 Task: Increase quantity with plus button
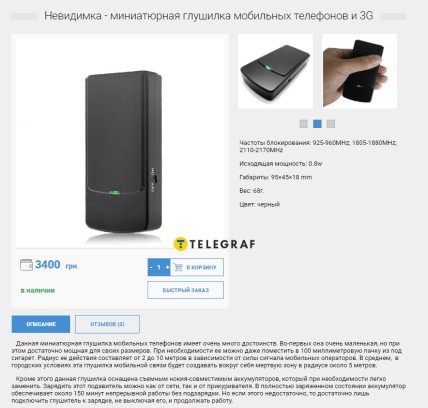click(x=167, y=267)
